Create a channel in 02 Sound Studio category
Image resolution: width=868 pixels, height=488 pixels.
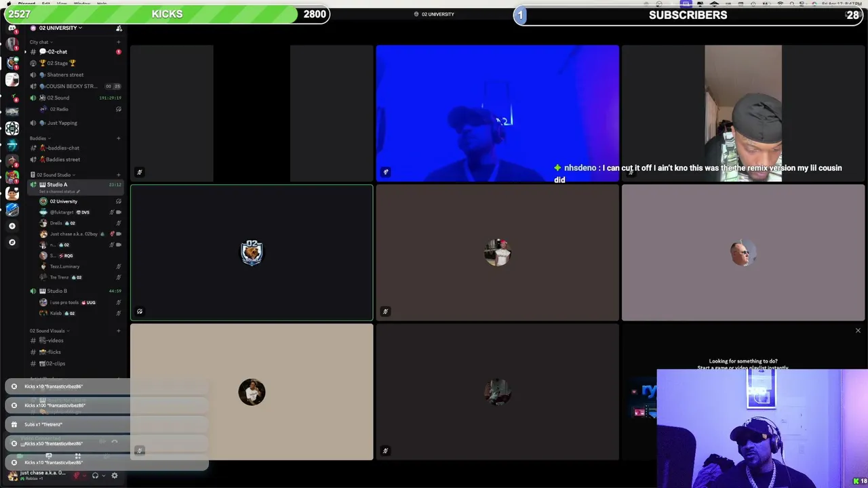tap(118, 175)
